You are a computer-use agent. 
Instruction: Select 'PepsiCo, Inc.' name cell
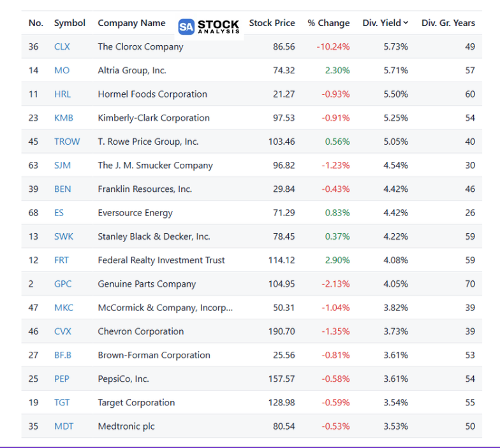click(x=124, y=379)
